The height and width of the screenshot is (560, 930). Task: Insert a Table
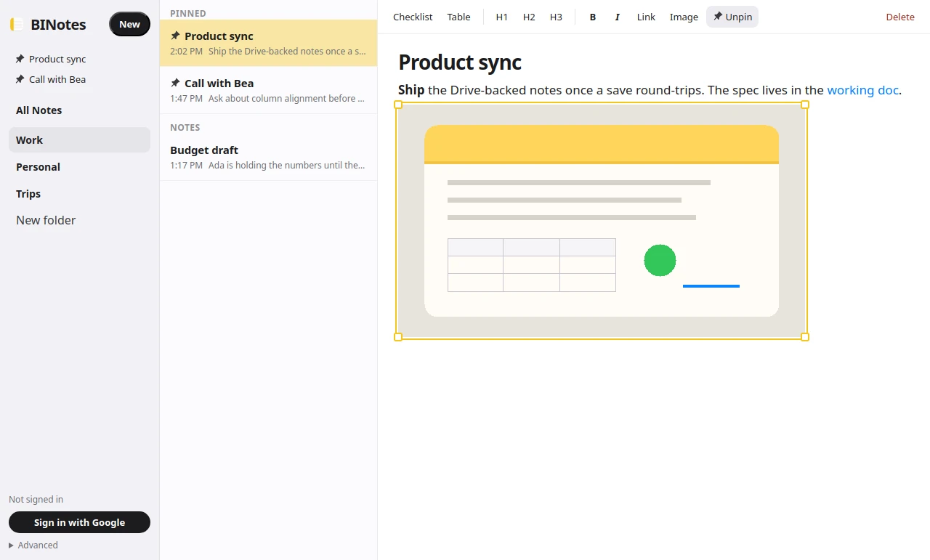(458, 17)
